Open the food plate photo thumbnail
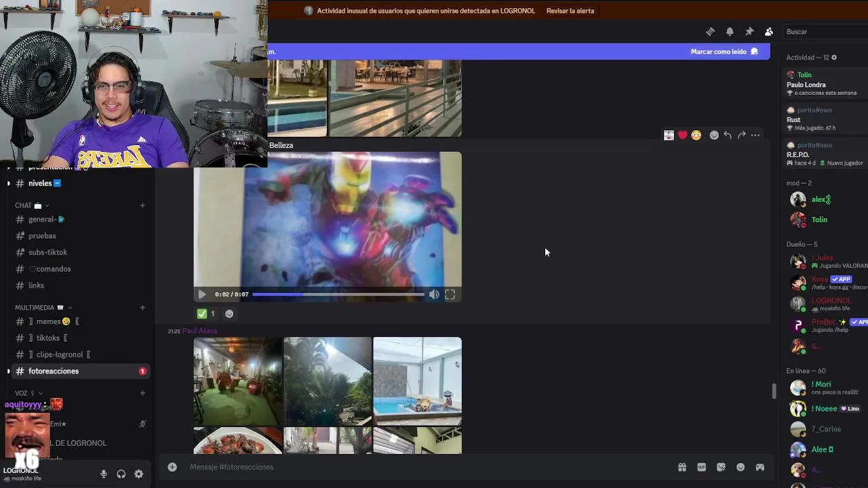This screenshot has height=488, width=868. (237, 441)
